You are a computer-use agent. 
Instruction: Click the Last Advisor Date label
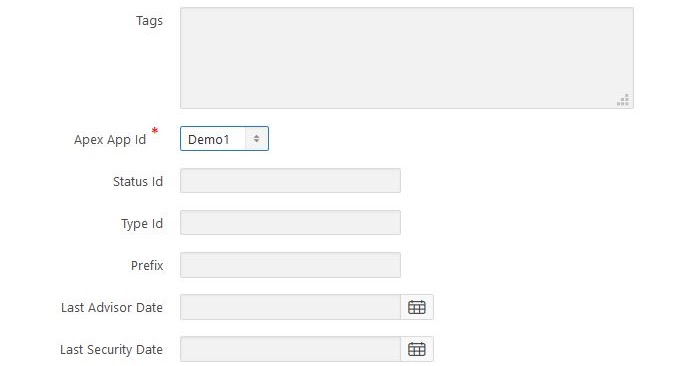pyautogui.click(x=112, y=308)
